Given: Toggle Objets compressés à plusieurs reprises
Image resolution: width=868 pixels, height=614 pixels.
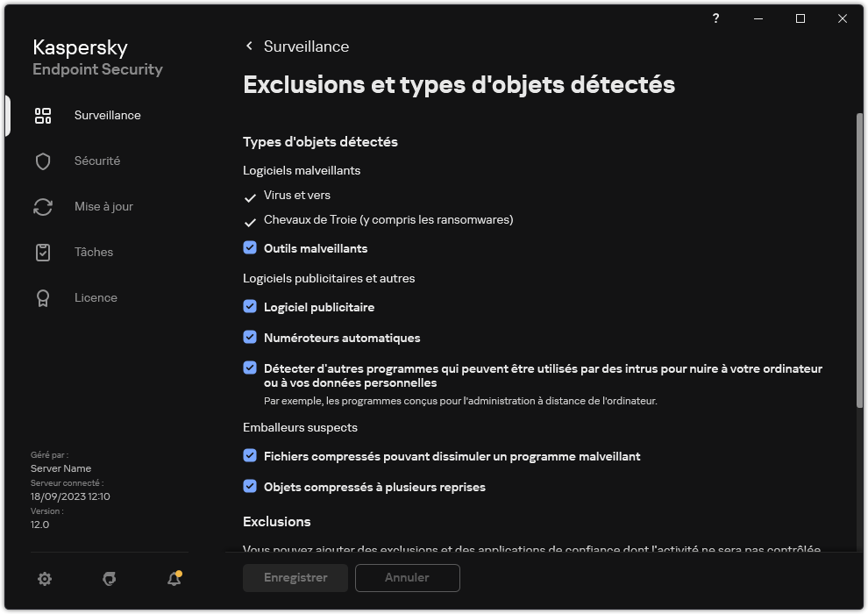Looking at the screenshot, I should click(x=251, y=487).
